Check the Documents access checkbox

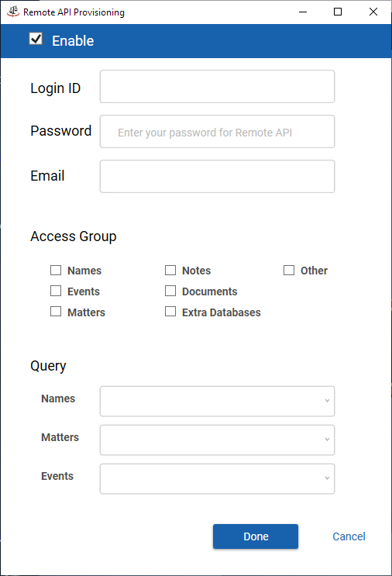pyautogui.click(x=170, y=291)
